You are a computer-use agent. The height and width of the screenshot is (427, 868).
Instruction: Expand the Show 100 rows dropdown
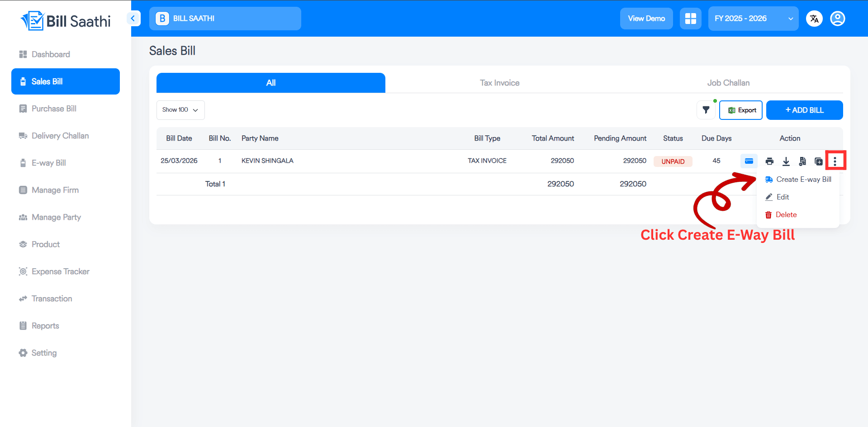click(180, 110)
